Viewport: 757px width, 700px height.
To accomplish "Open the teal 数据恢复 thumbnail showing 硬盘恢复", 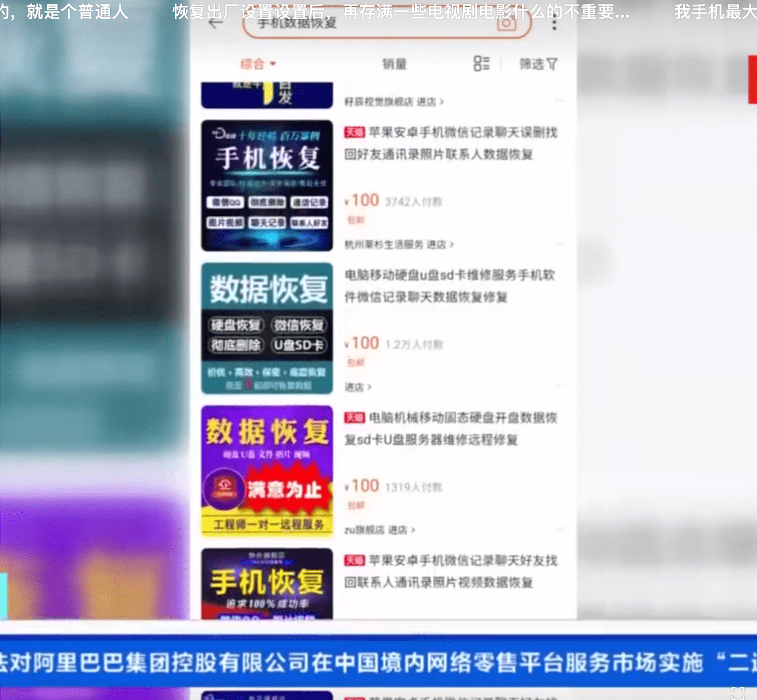I will (x=267, y=328).
